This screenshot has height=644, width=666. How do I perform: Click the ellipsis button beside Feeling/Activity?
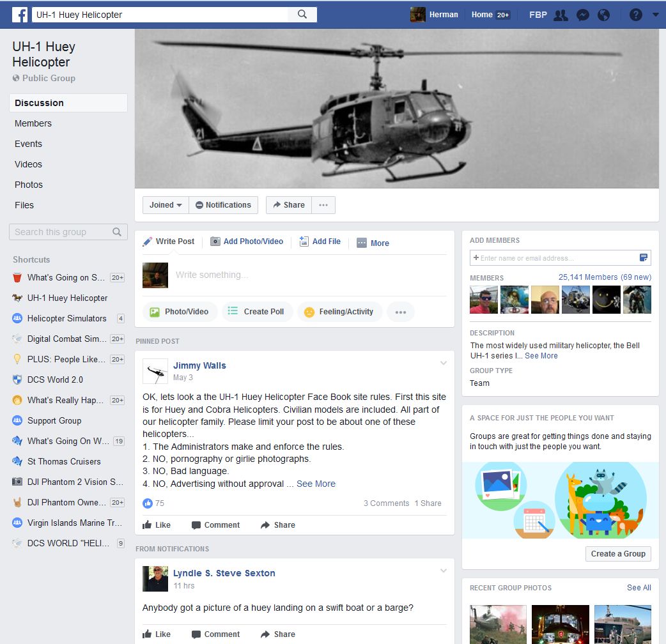401,312
